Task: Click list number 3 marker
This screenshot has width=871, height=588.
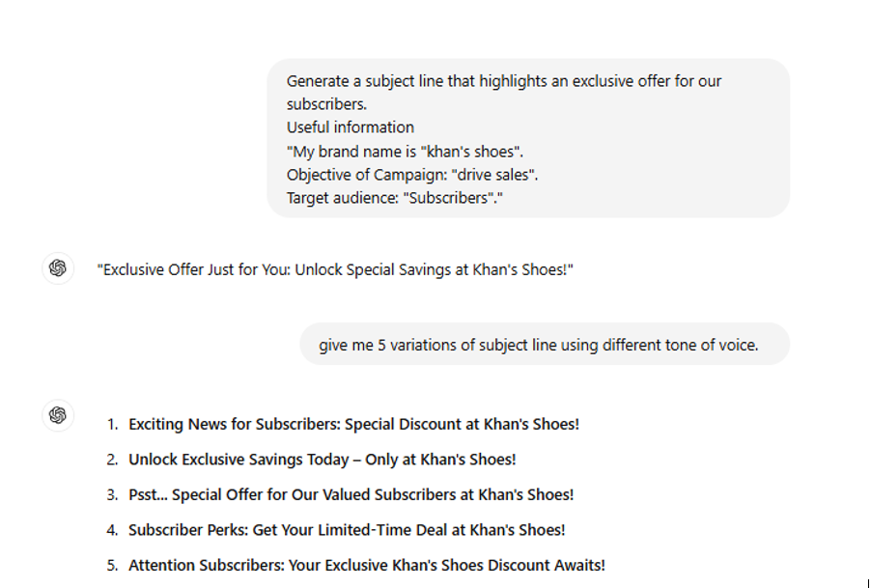Action: [112, 495]
